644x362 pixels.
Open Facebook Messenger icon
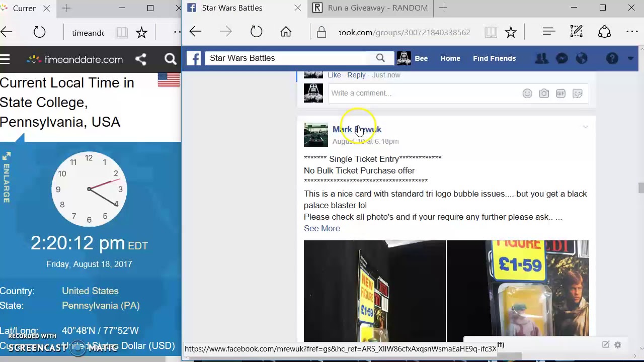coord(562,58)
